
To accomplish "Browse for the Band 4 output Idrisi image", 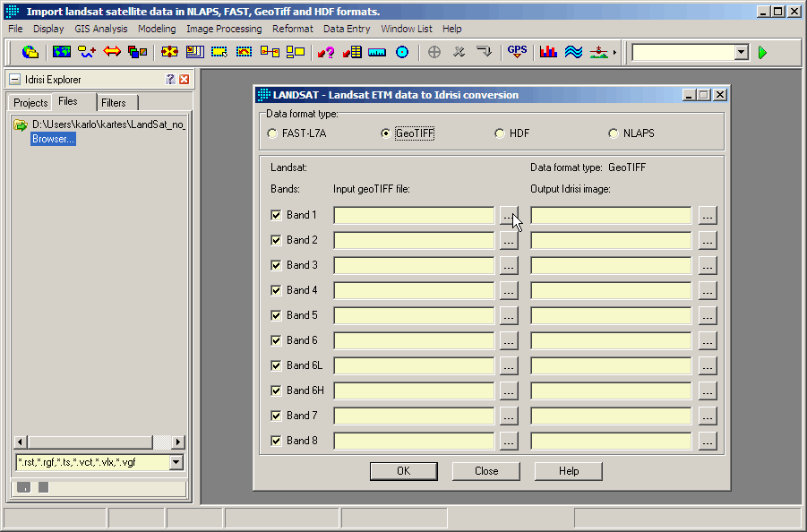I will [708, 291].
